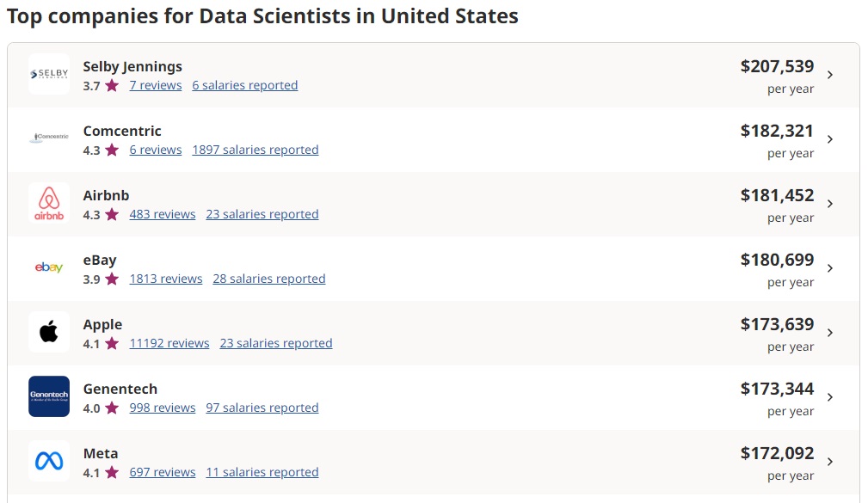868x503 pixels.
Task: View Genentech 97 salaries reported link
Action: (x=262, y=408)
